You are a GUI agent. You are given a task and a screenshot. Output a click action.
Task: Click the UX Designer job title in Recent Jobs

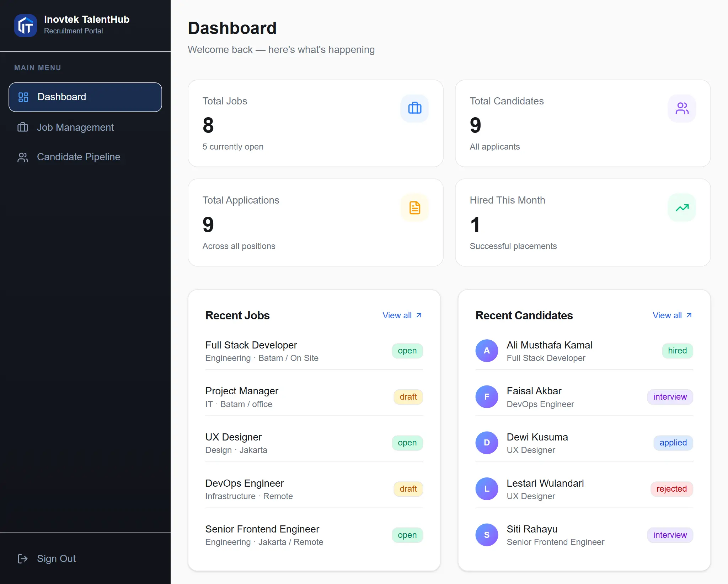pyautogui.click(x=234, y=437)
